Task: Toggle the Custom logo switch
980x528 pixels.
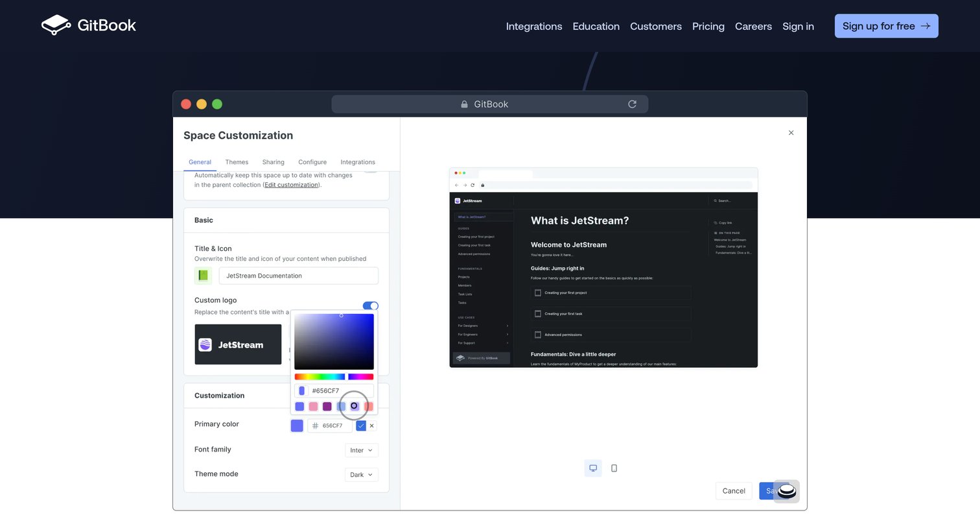Action: [371, 306]
